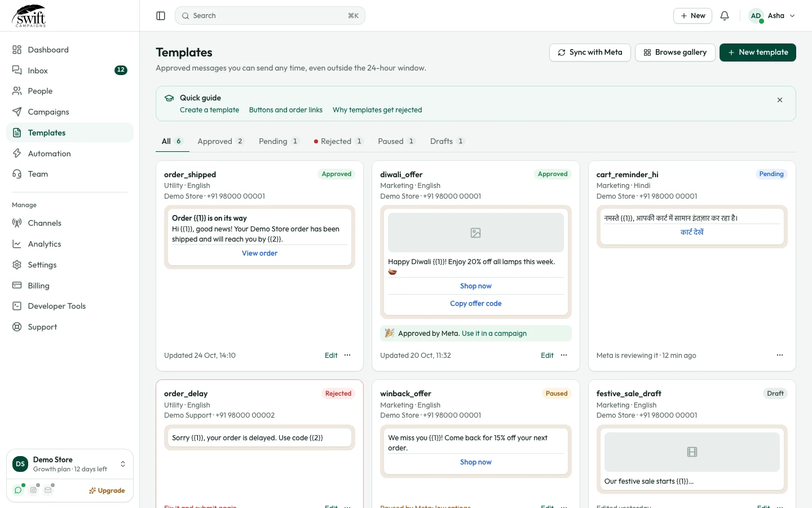
Task: Edit the order_shipped template
Action: pos(331,356)
